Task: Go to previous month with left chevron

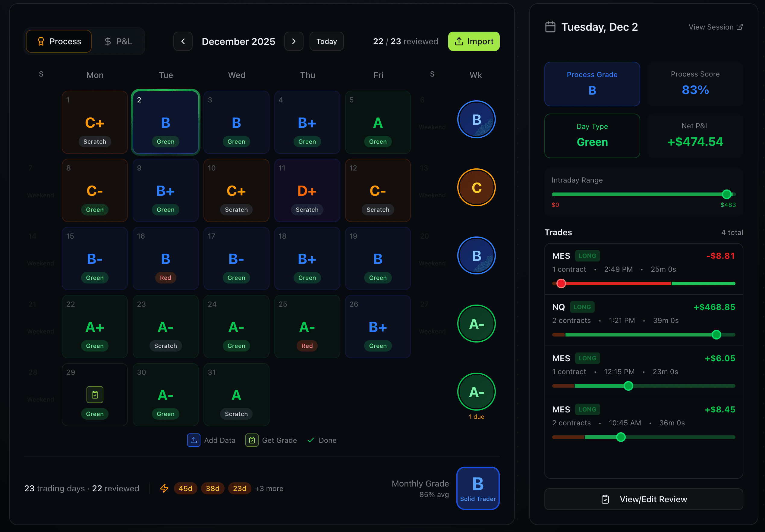Action: 183,41
